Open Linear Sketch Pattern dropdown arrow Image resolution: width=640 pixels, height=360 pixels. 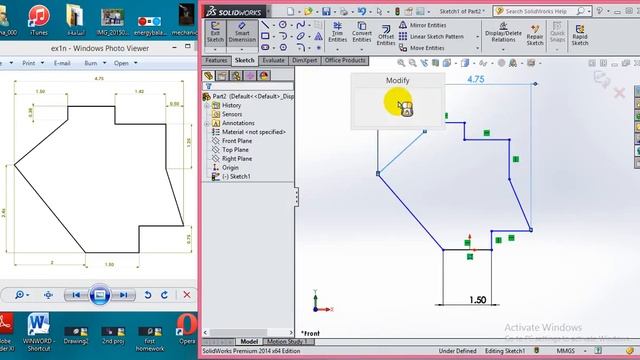(x=477, y=37)
